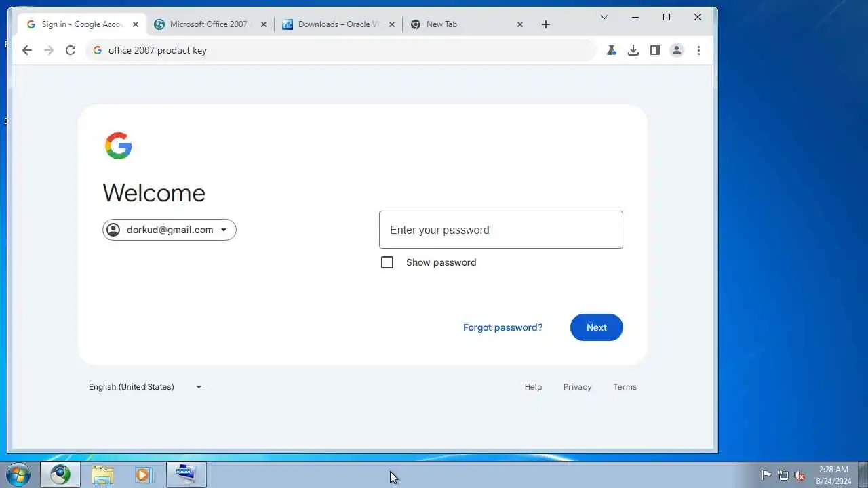The height and width of the screenshot is (488, 868).
Task: Maximize the Chrome window
Action: tap(667, 17)
